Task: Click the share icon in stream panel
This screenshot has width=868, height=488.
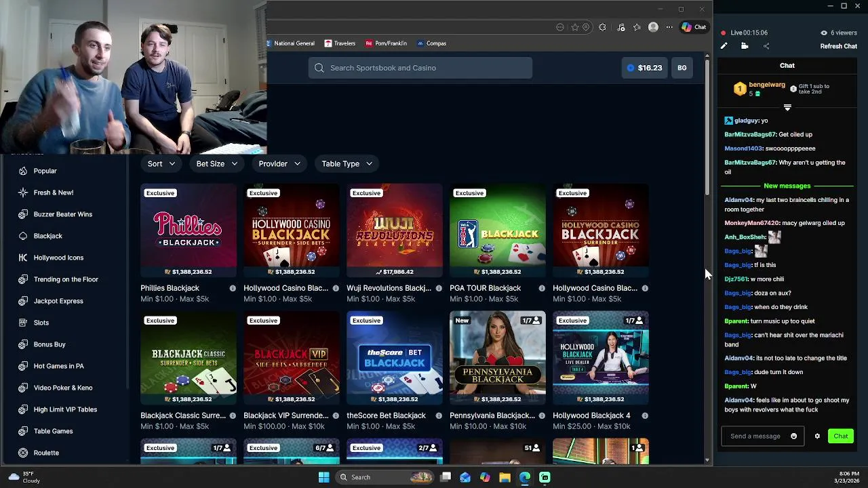Action: (x=766, y=46)
